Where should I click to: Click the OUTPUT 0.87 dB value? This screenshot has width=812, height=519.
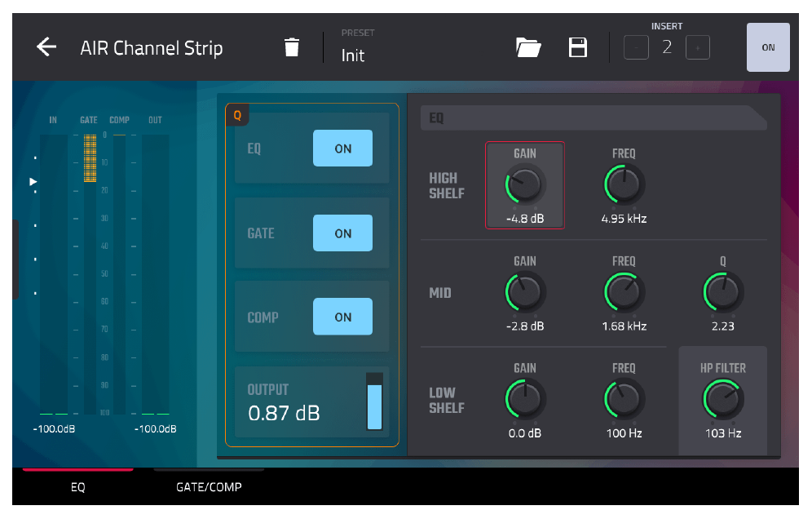pos(284,413)
